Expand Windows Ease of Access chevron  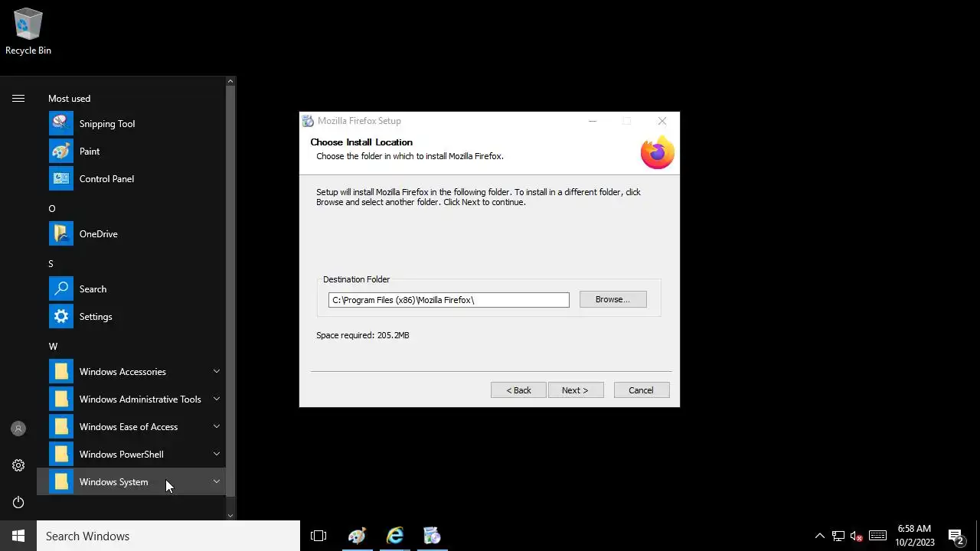point(217,427)
